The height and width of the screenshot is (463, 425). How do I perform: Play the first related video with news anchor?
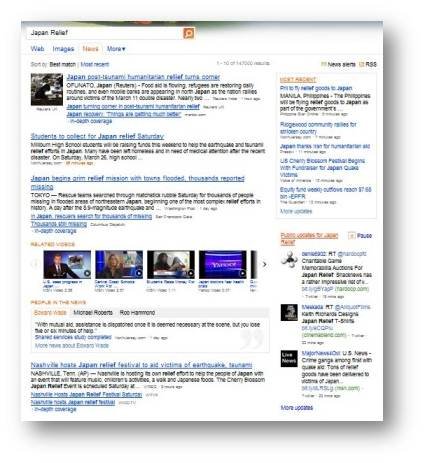pyautogui.click(x=67, y=264)
